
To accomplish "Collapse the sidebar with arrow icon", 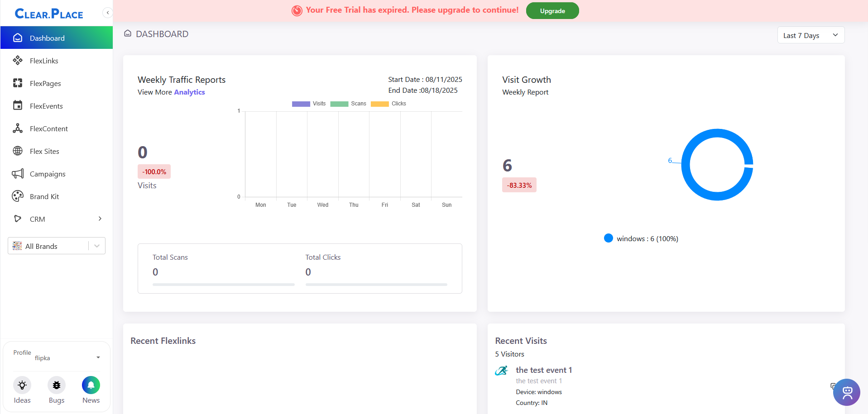I will (107, 13).
